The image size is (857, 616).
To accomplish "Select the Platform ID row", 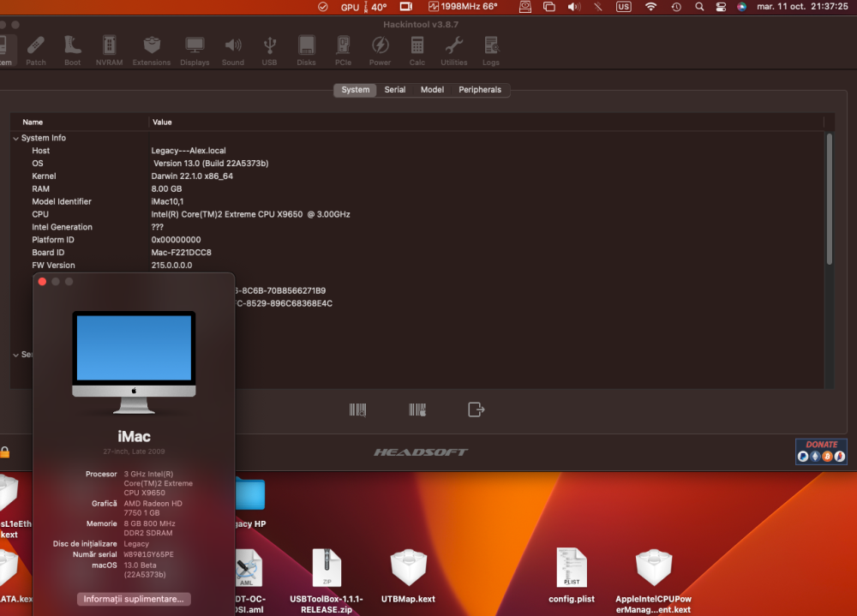I will point(417,240).
